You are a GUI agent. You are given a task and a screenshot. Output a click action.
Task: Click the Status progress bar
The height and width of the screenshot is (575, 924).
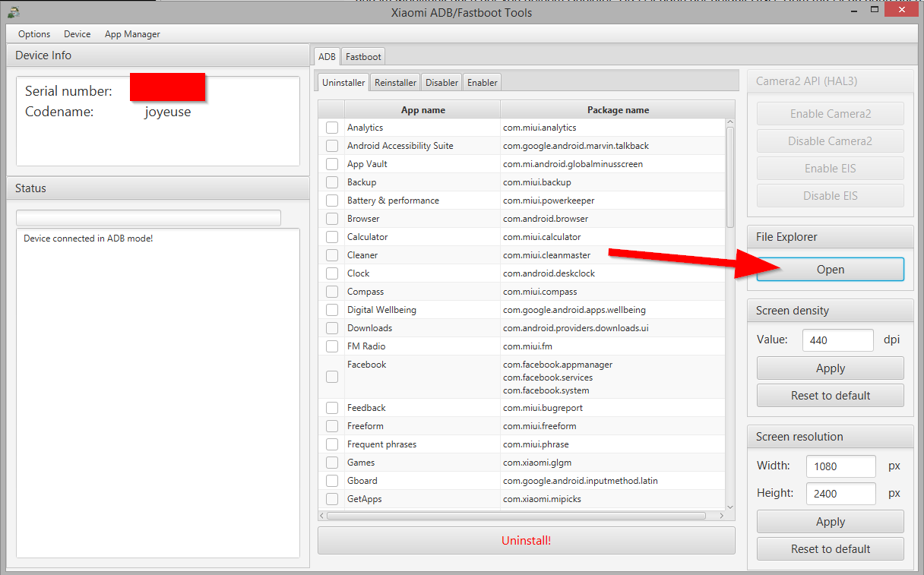[x=148, y=218]
